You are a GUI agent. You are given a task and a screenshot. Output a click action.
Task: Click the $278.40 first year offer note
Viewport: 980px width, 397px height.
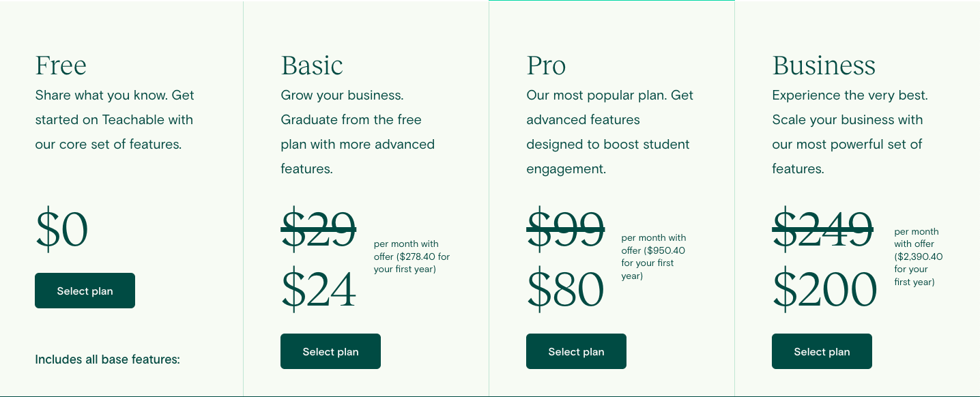412,256
